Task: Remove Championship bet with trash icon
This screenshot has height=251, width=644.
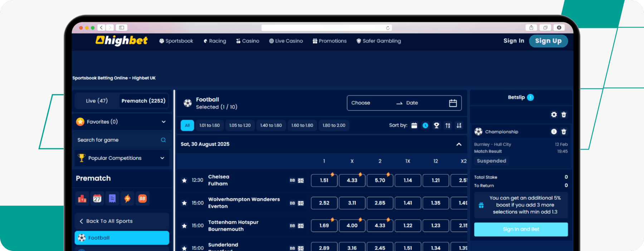Action: pos(564,132)
